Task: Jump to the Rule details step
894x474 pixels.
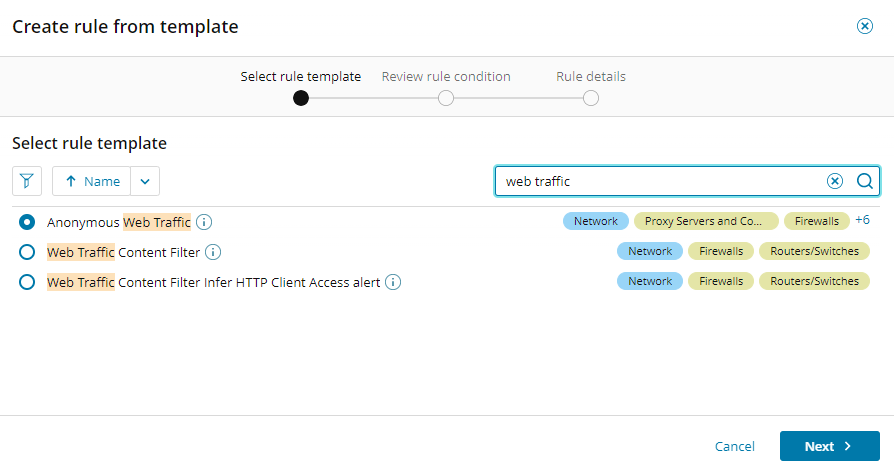Action: (x=591, y=98)
